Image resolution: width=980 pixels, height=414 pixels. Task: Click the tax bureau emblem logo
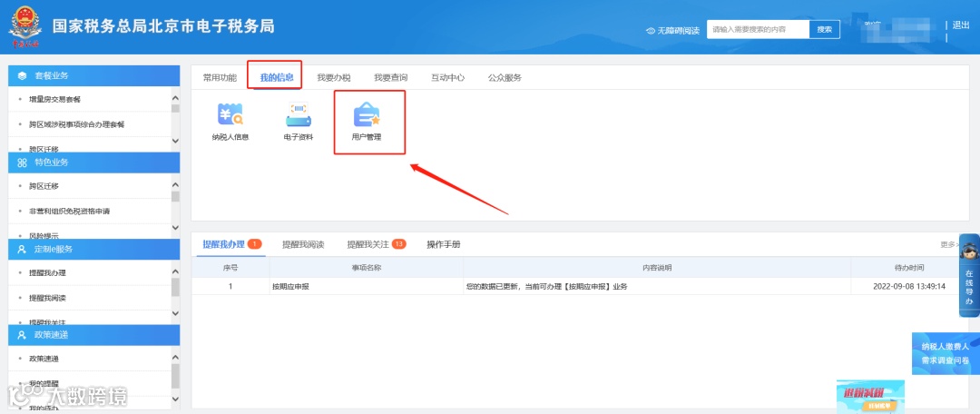click(25, 28)
